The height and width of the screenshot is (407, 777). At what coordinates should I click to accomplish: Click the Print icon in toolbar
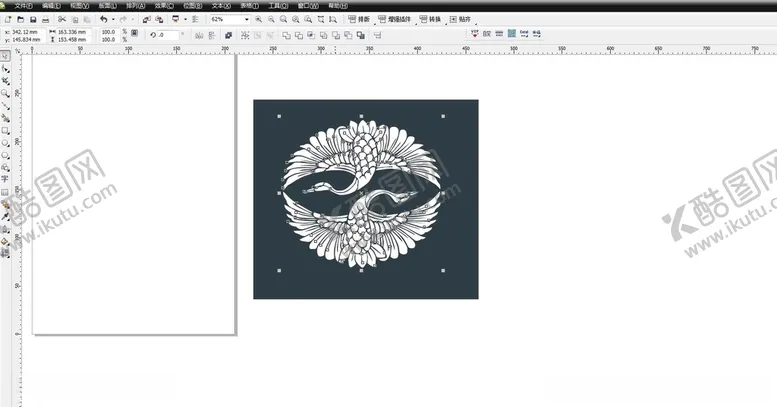(x=47, y=19)
